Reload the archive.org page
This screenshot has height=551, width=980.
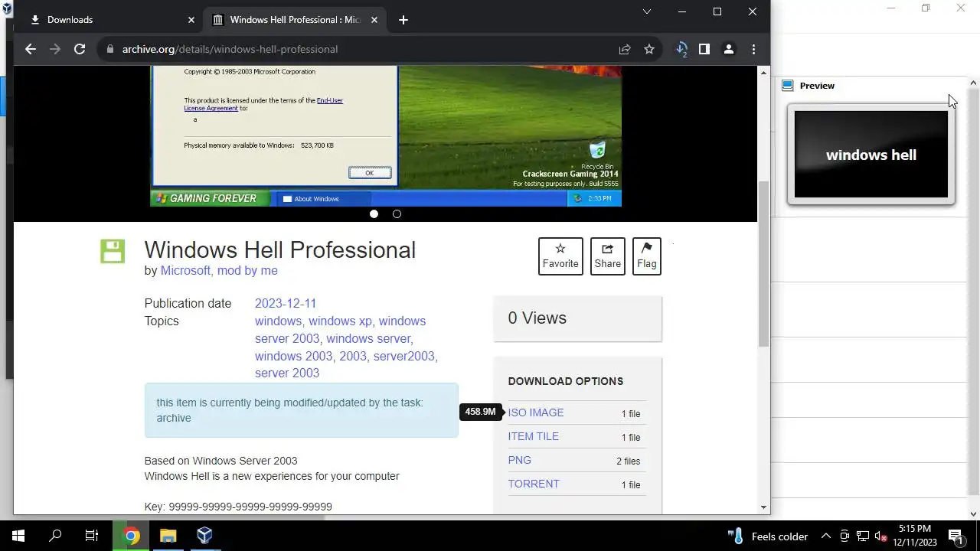point(80,49)
